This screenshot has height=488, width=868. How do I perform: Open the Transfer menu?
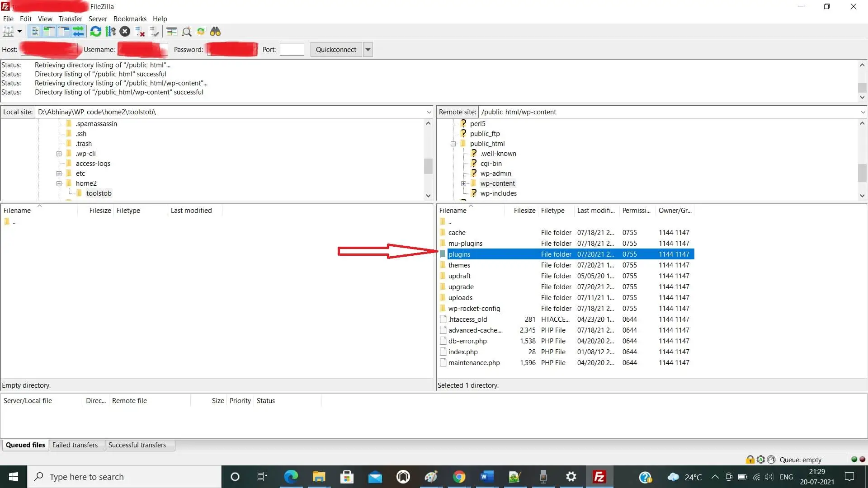(x=70, y=19)
